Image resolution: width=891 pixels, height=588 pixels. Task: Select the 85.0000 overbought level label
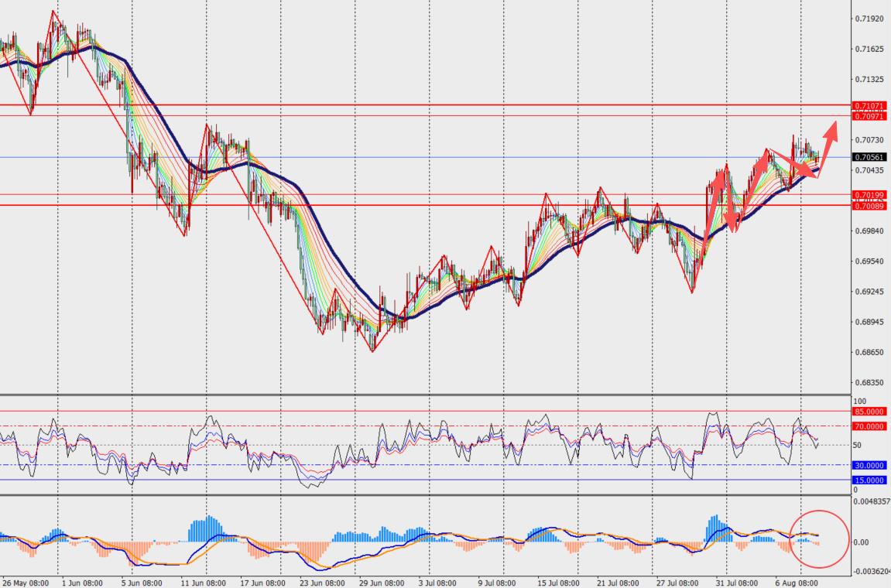click(x=869, y=412)
